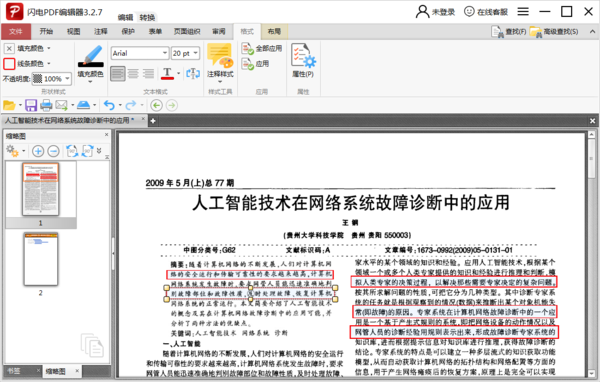Click the blue scanner icon

(x=83, y=105)
